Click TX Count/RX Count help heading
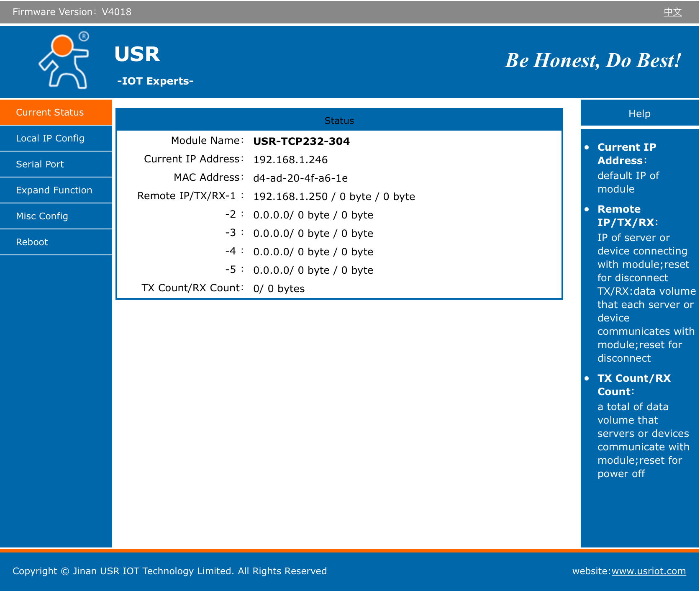 (x=634, y=385)
